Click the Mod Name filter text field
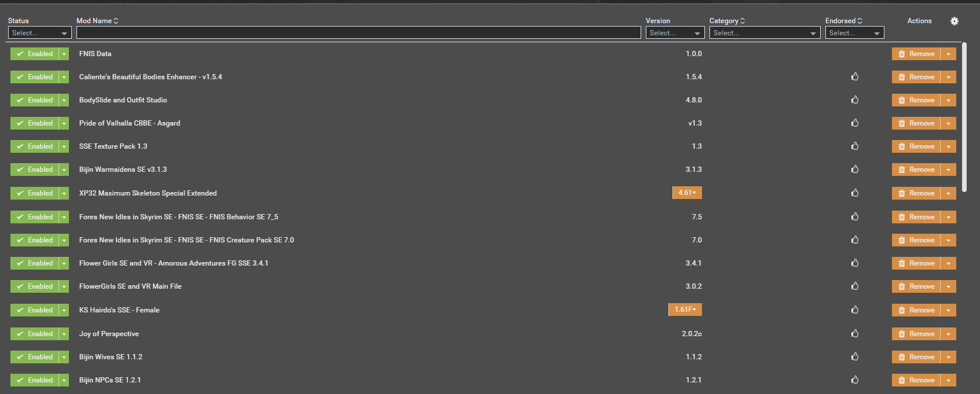The image size is (980, 394). point(359,33)
